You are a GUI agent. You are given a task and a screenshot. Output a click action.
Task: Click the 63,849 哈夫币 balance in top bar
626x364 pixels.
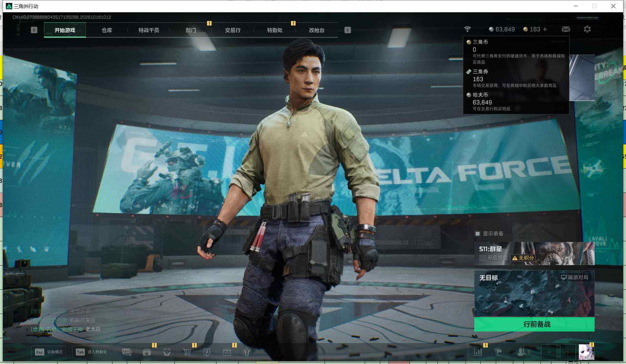[x=502, y=29]
